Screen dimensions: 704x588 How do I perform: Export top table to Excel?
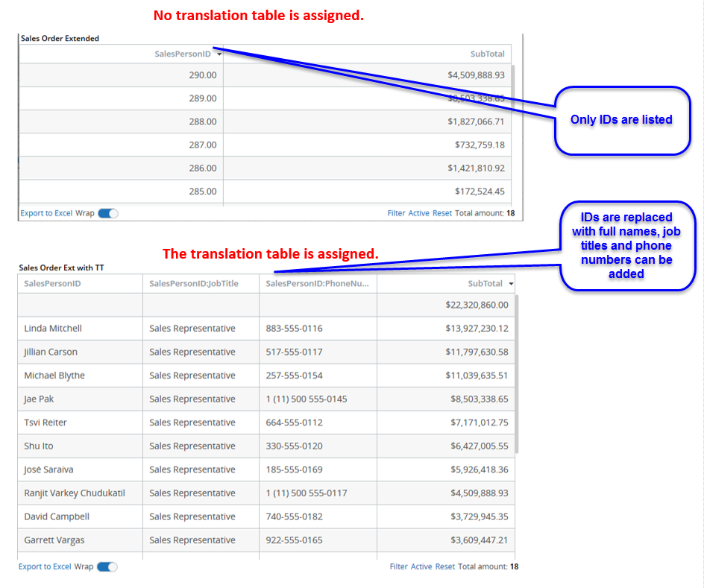pyautogui.click(x=46, y=213)
